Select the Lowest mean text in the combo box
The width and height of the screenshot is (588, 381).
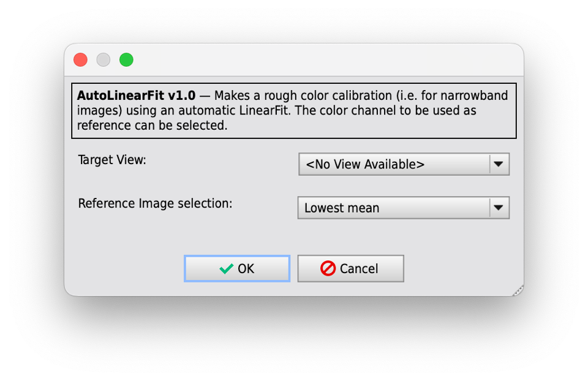click(x=342, y=208)
